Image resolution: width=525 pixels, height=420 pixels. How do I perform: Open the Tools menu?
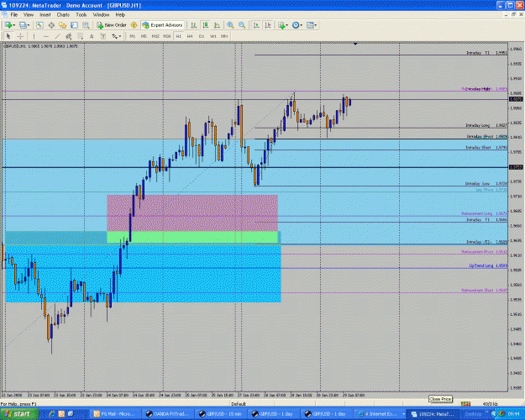[81, 15]
